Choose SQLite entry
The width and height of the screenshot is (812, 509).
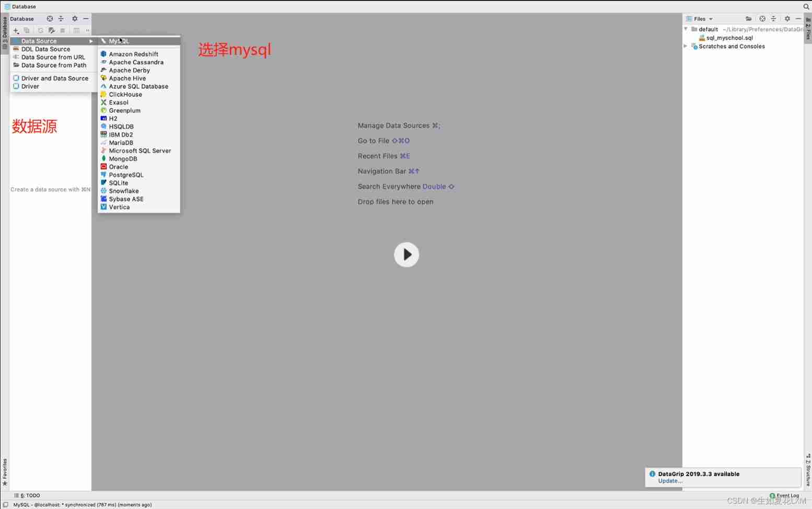[x=139, y=183]
